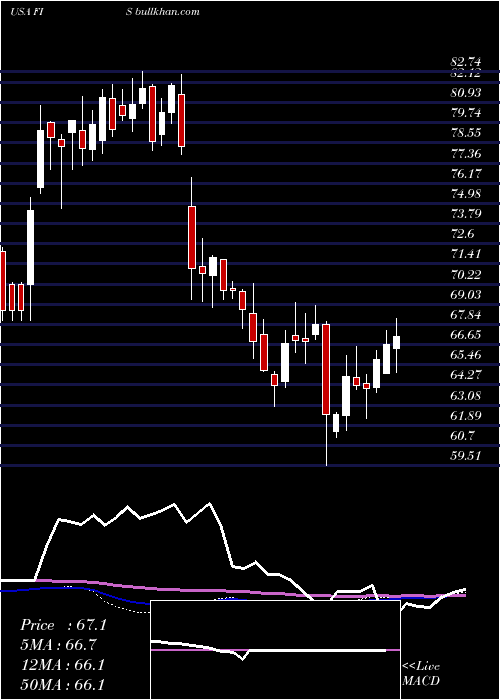Image resolution: width=500 pixels, height=700 pixels.
Task: Click the 74.98 price level label
Action: [x=466, y=194]
